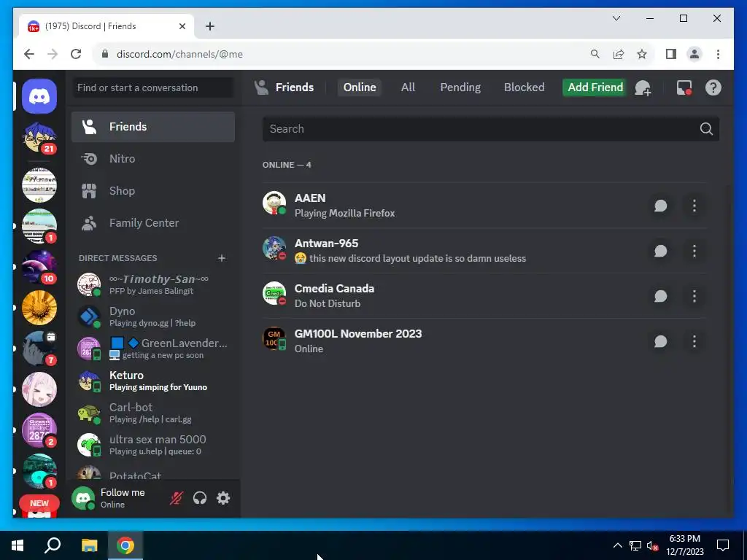This screenshot has height=560, width=747.
Task: Open the purple server with the 2 badge
Action: coord(39,430)
